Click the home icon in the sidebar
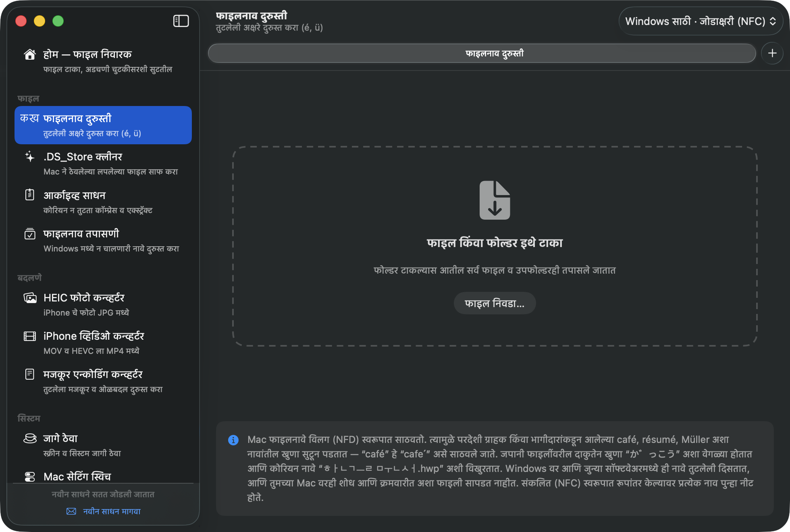The height and width of the screenshot is (532, 790). [x=30, y=54]
